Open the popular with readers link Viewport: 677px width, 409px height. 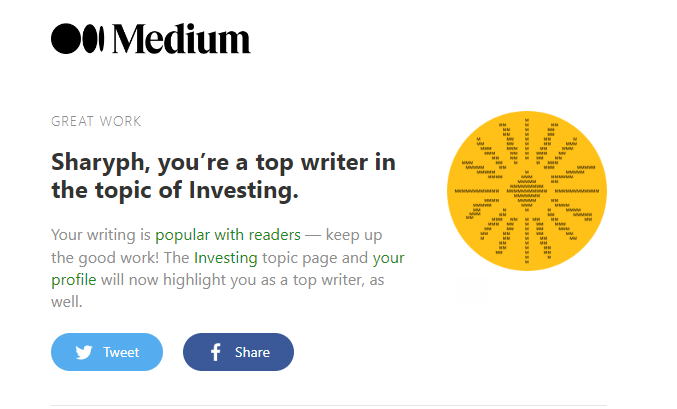tap(228, 235)
